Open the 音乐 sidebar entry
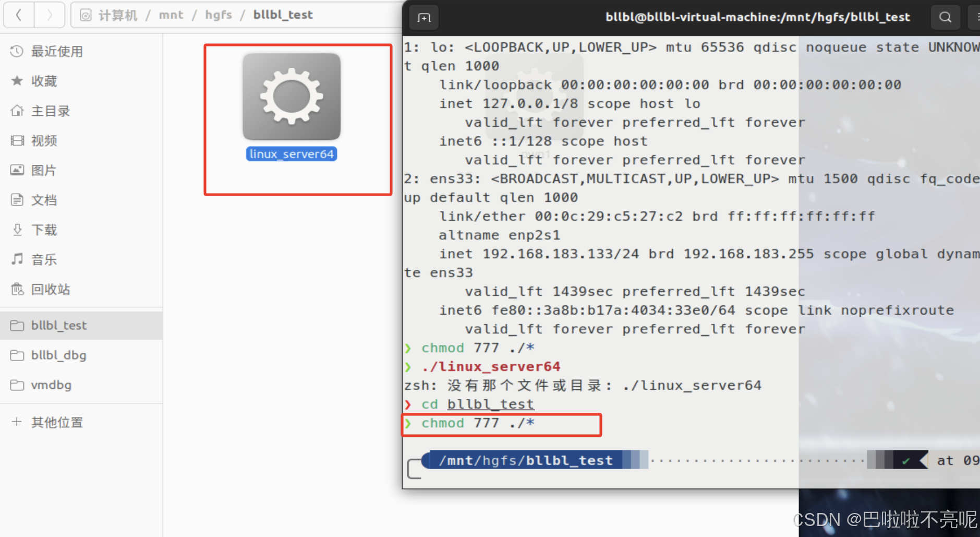 coord(44,259)
